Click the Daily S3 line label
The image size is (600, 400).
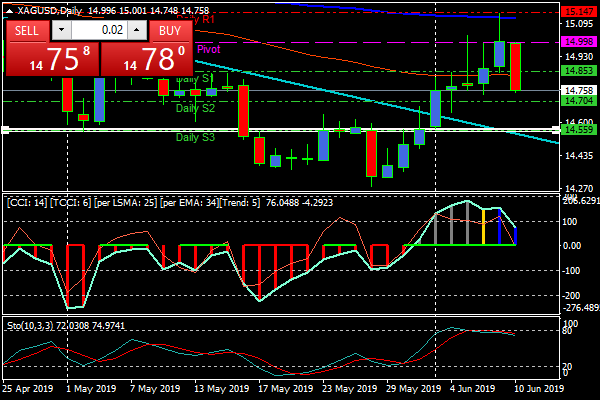[x=194, y=137]
